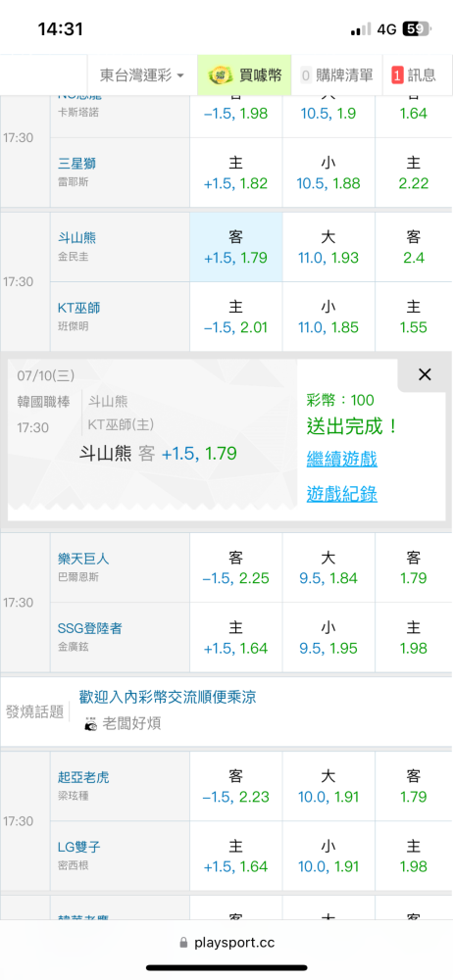Select 三星獅 主 +1.5, 1.82 bet
Viewport: 453px width, 980px height.
point(236,173)
